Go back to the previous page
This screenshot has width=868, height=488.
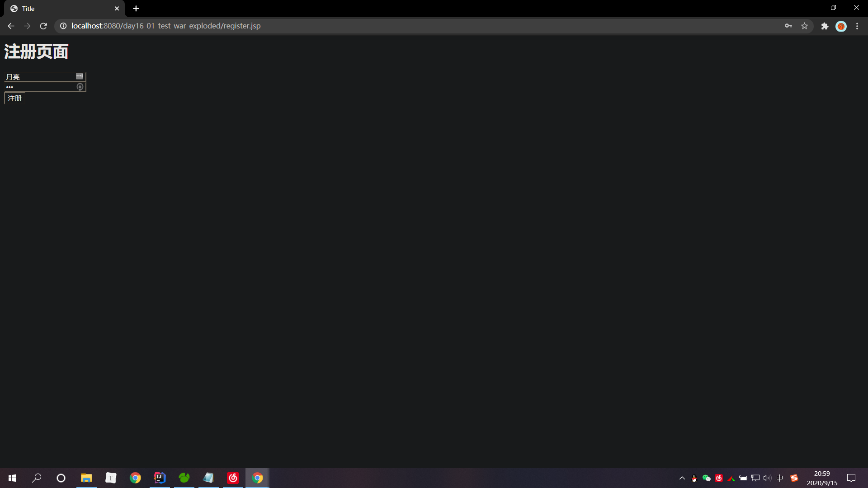11,26
